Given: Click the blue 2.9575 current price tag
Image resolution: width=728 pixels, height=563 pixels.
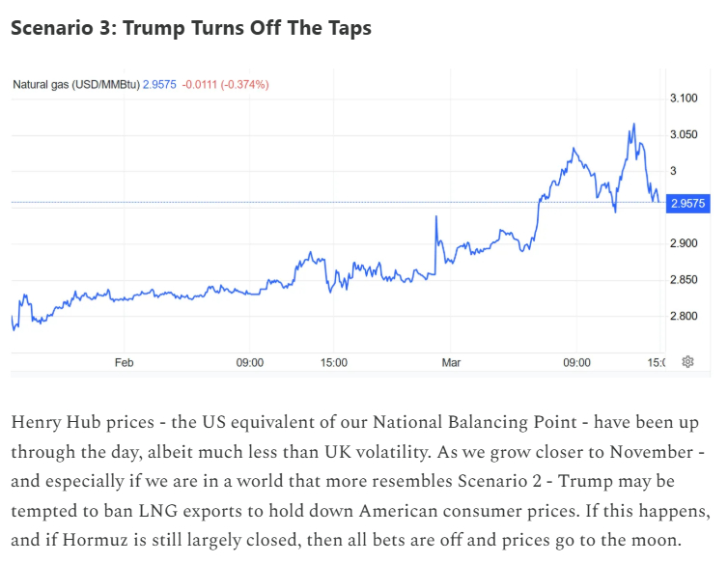Looking at the screenshot, I should coord(687,203).
